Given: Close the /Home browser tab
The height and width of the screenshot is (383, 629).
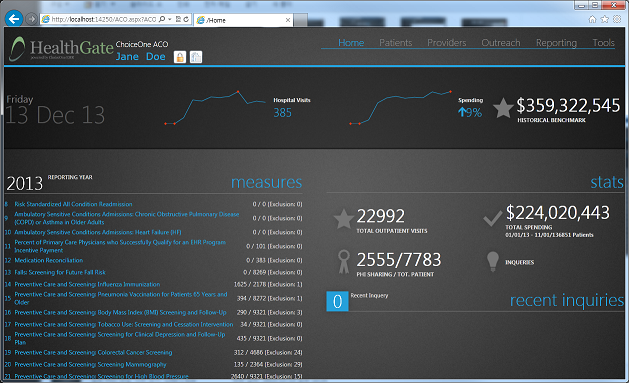Looking at the screenshot, I should tap(288, 20).
